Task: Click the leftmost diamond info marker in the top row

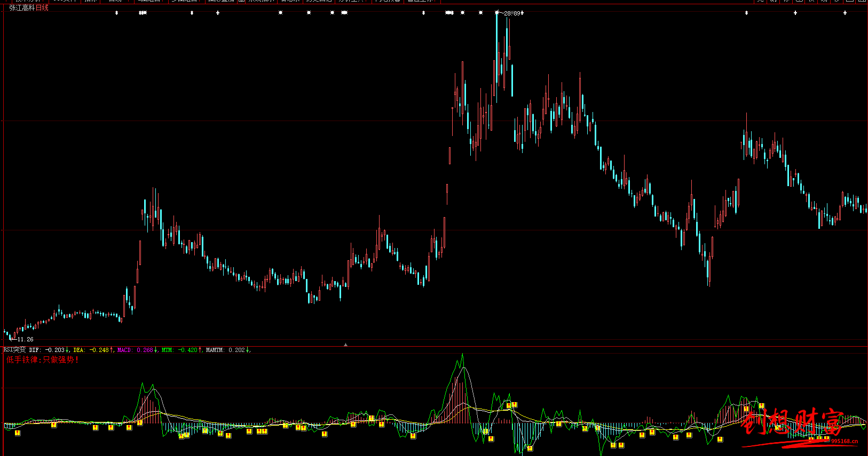Action: coord(117,13)
